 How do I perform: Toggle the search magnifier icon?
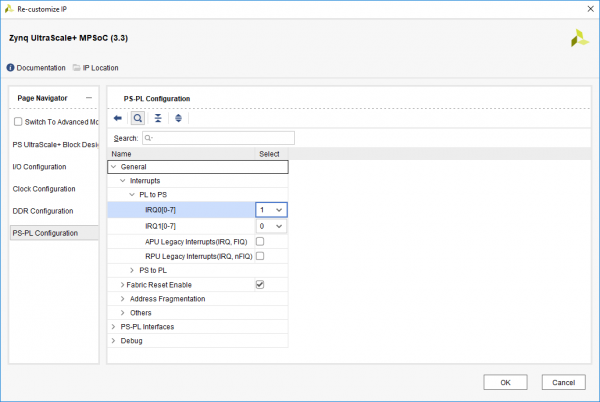coord(137,118)
